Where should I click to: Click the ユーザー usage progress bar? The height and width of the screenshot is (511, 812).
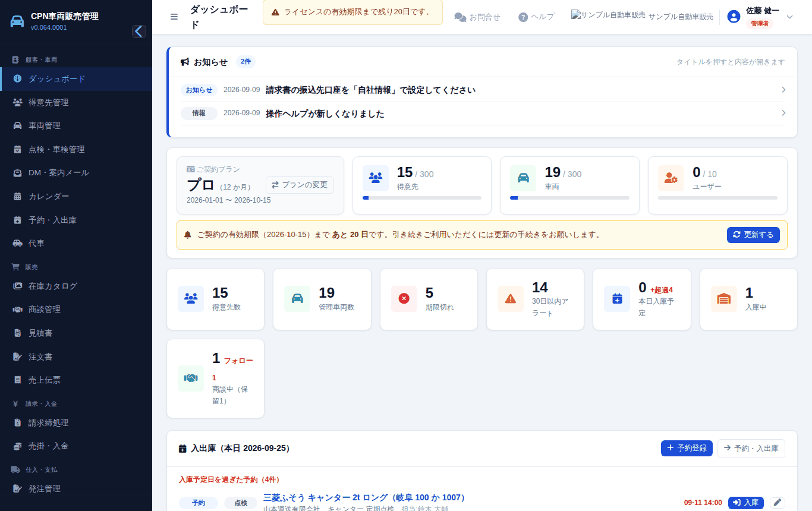pyautogui.click(x=717, y=198)
